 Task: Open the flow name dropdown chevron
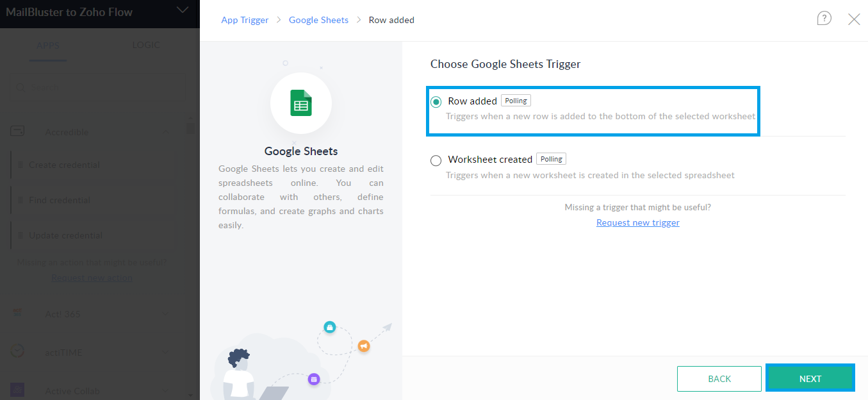pos(183,11)
